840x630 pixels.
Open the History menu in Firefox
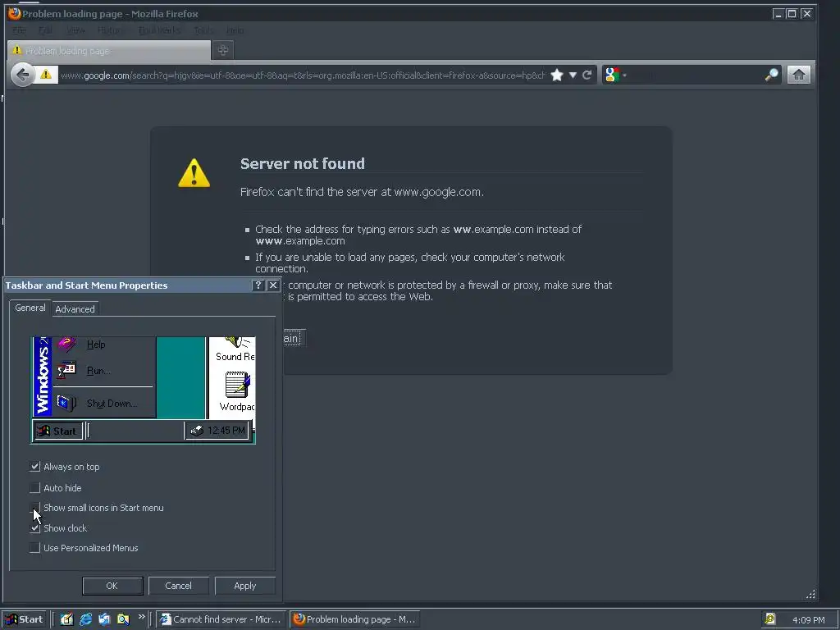click(112, 30)
